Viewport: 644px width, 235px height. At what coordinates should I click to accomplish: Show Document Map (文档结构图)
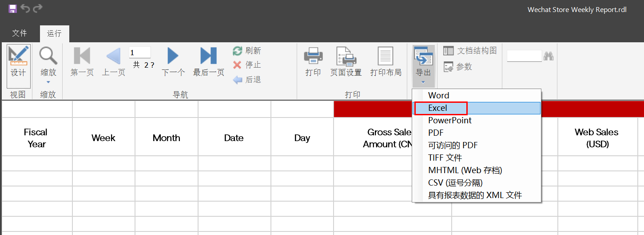click(x=470, y=51)
